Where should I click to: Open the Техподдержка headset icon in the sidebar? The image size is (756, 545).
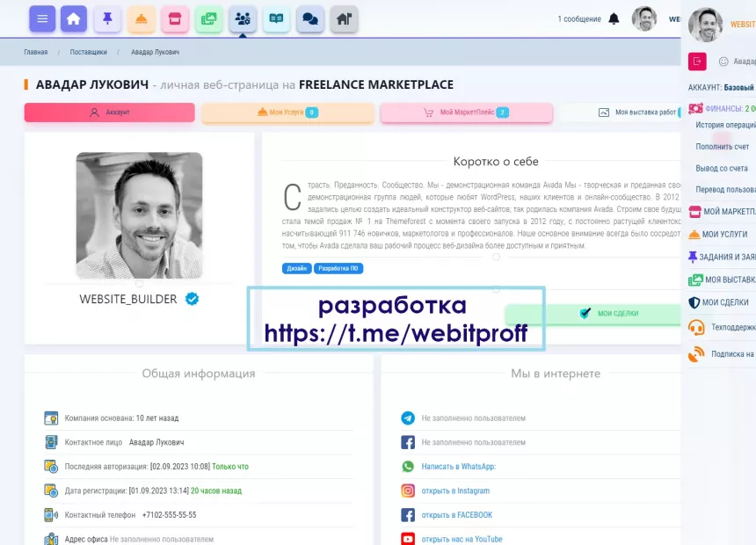(x=694, y=327)
